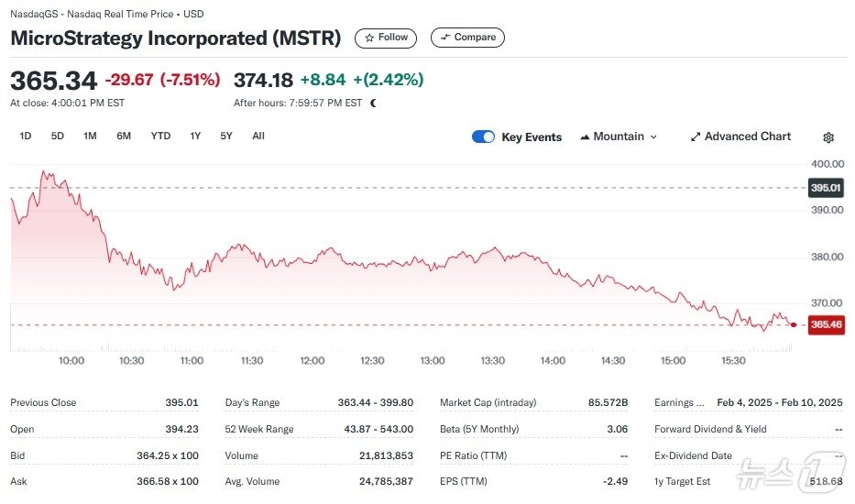Select the 1D time range tab
This screenshot has width=855, height=504.
click(x=26, y=136)
